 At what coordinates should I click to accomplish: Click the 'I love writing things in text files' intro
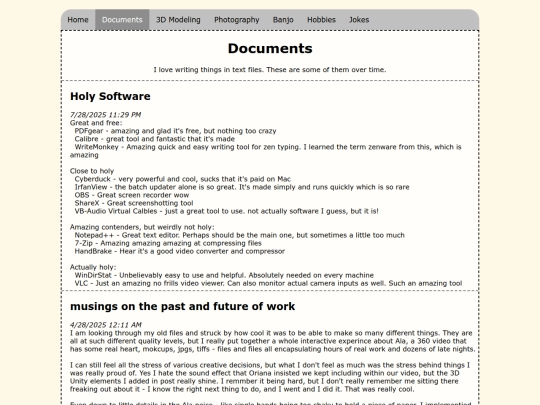[270, 70]
